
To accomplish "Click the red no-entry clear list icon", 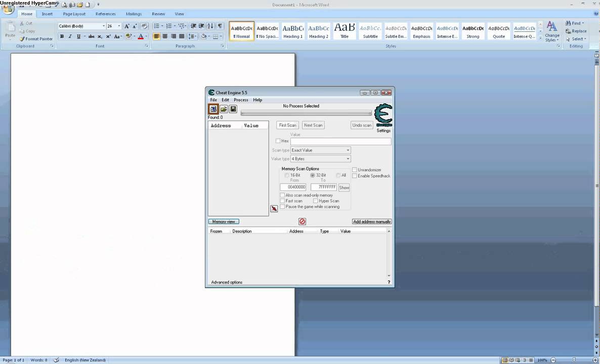I will 303,221.
